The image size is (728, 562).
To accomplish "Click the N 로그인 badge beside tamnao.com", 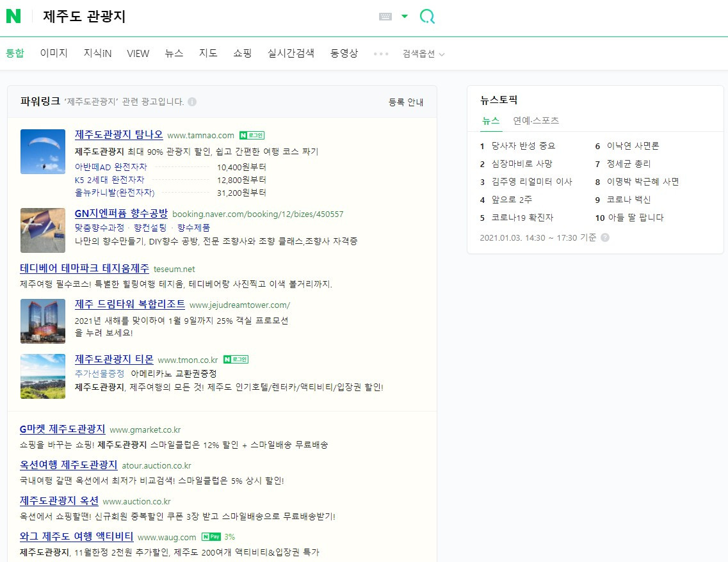I will (x=252, y=136).
